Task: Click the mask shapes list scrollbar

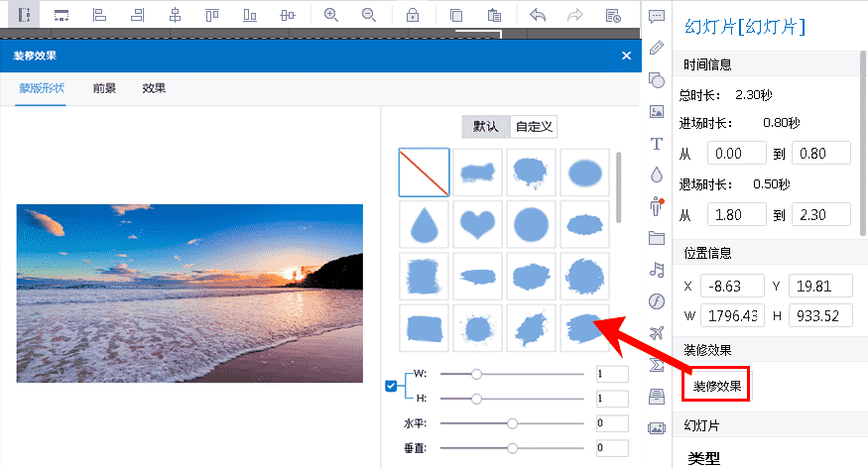Action: 618,187
